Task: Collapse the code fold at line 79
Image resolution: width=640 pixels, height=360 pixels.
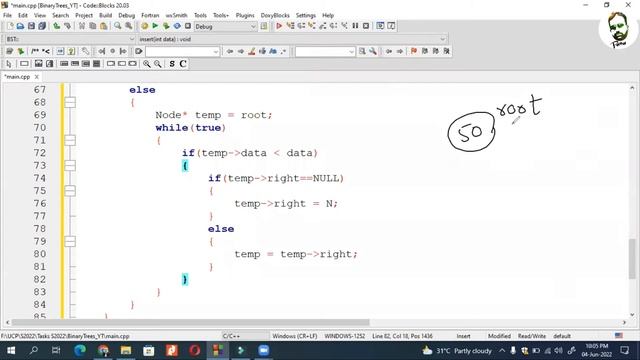Action: (70, 242)
